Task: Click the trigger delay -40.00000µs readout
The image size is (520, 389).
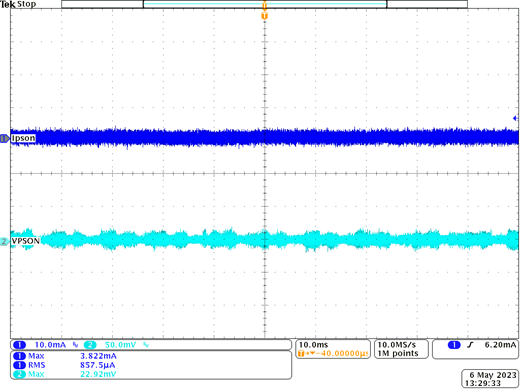Action: coord(333,353)
